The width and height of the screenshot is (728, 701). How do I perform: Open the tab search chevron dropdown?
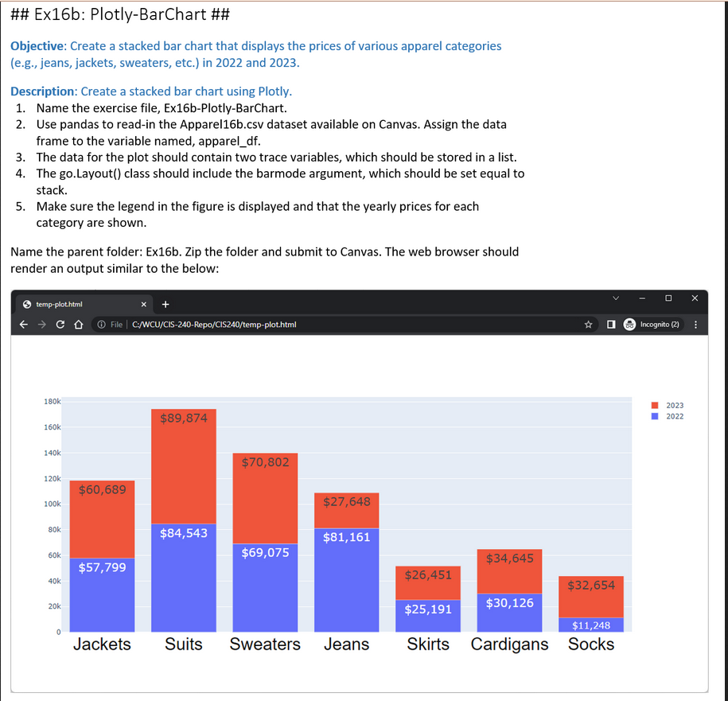point(616,298)
